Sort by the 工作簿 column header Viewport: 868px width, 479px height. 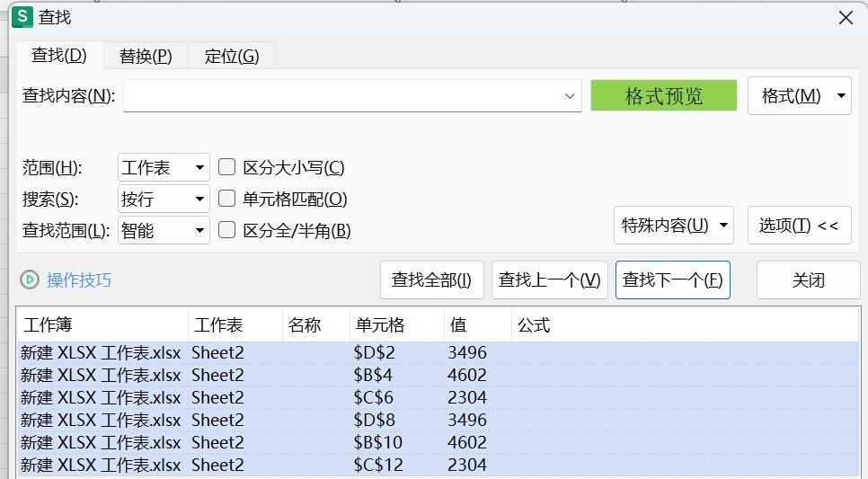(x=102, y=324)
